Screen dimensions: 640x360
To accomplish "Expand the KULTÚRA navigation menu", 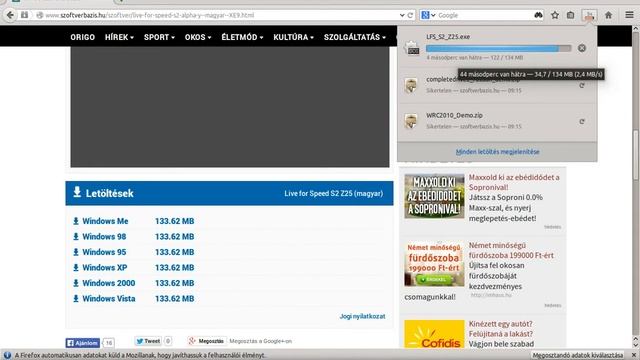I will pos(293,37).
